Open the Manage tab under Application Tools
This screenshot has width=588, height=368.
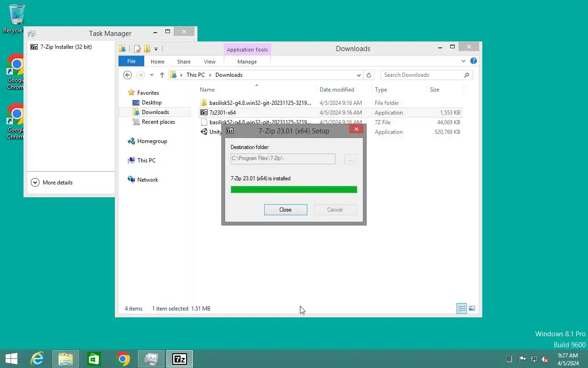click(x=247, y=62)
